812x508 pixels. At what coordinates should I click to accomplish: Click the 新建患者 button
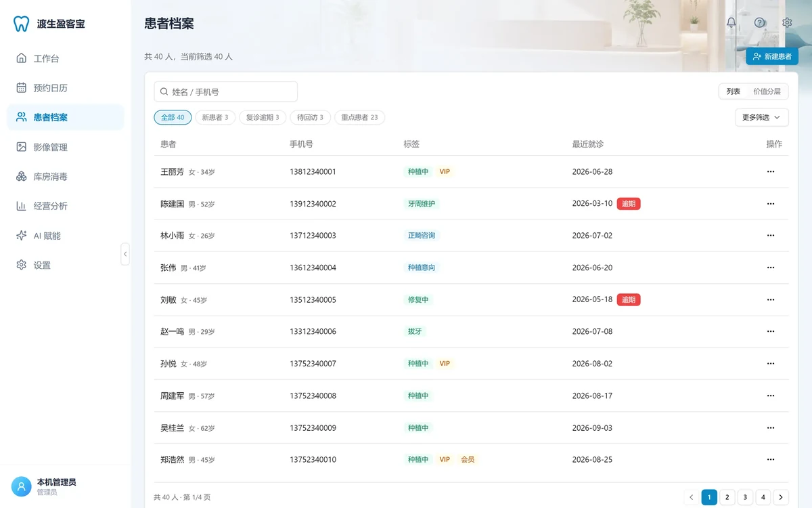click(x=772, y=57)
